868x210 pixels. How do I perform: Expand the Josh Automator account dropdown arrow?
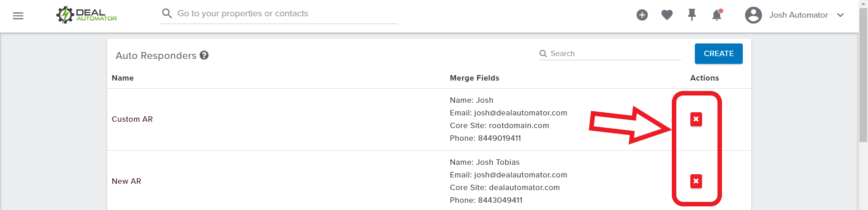[840, 15]
